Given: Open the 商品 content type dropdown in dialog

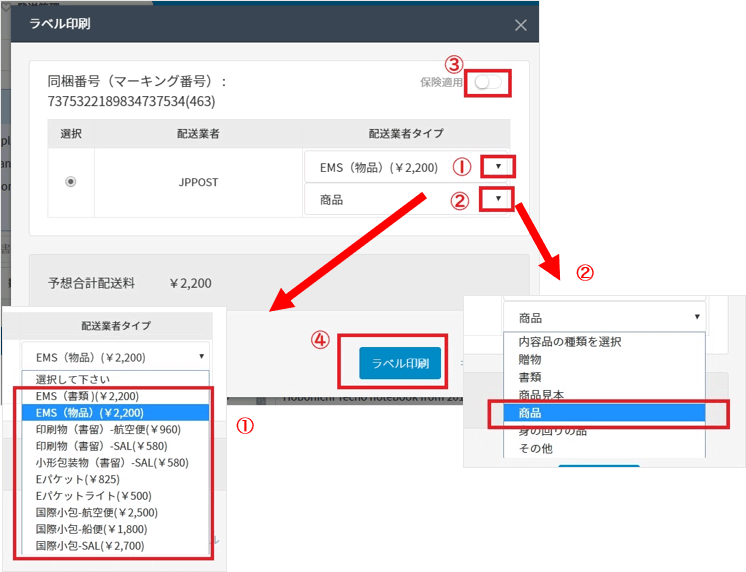Looking at the screenshot, I should 406,200.
